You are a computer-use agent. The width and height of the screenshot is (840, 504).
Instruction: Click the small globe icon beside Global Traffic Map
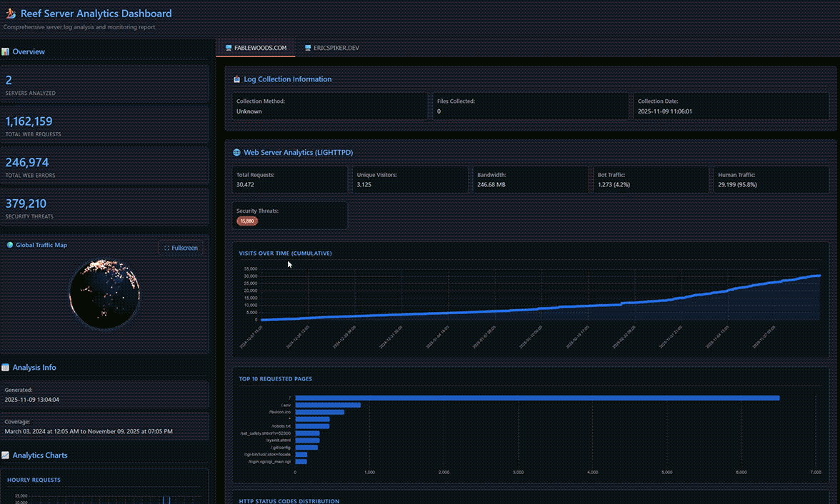click(x=10, y=245)
